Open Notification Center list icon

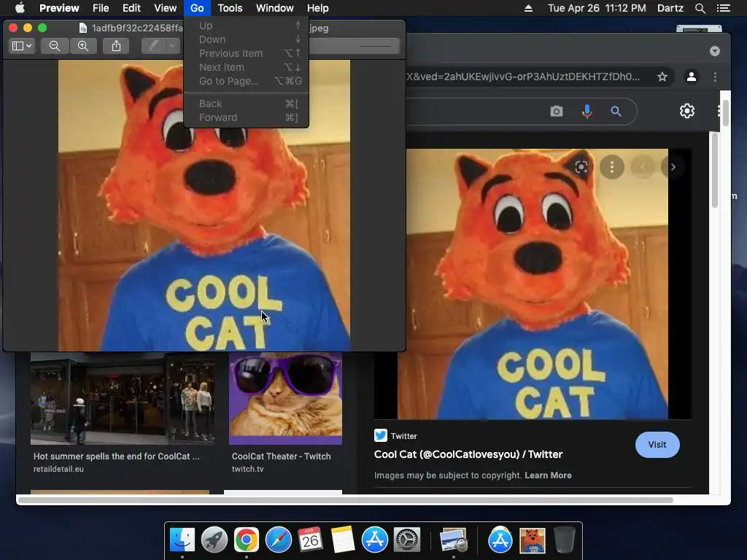724,8
